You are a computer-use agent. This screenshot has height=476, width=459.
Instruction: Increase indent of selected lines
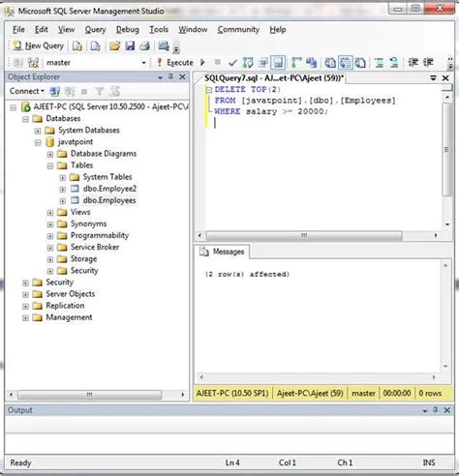[428, 63]
